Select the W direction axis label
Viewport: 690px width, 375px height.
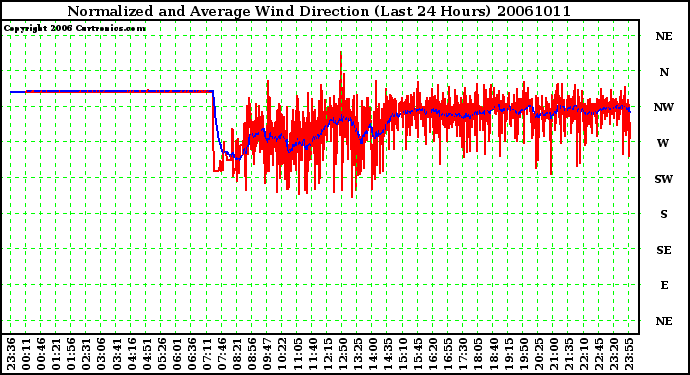point(663,143)
